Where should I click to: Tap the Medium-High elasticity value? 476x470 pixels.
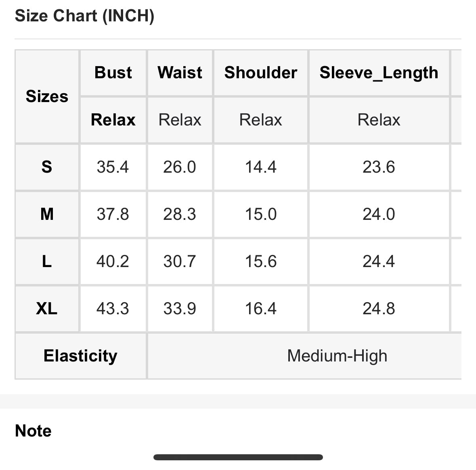[x=337, y=356]
